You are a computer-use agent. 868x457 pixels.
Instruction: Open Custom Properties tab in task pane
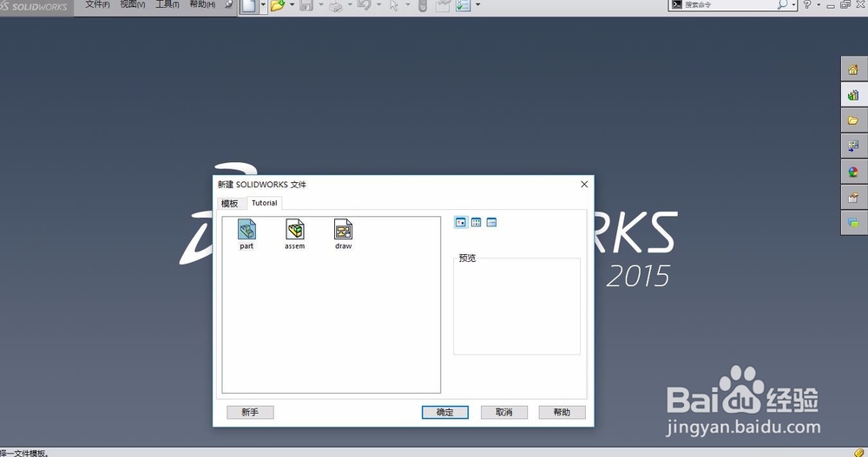pyautogui.click(x=853, y=198)
